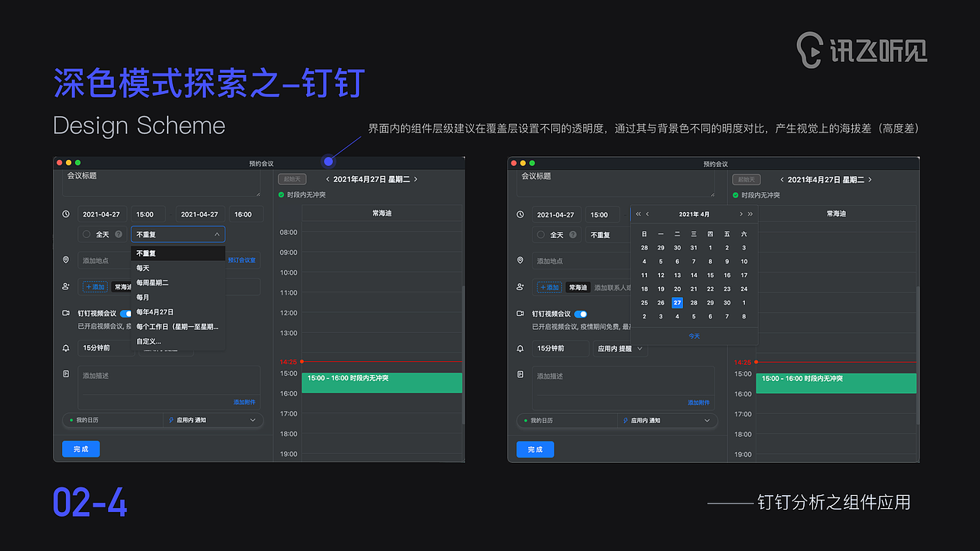Select the 全天 radio in date-picker window
This screenshot has height=551, width=980.
pos(541,234)
